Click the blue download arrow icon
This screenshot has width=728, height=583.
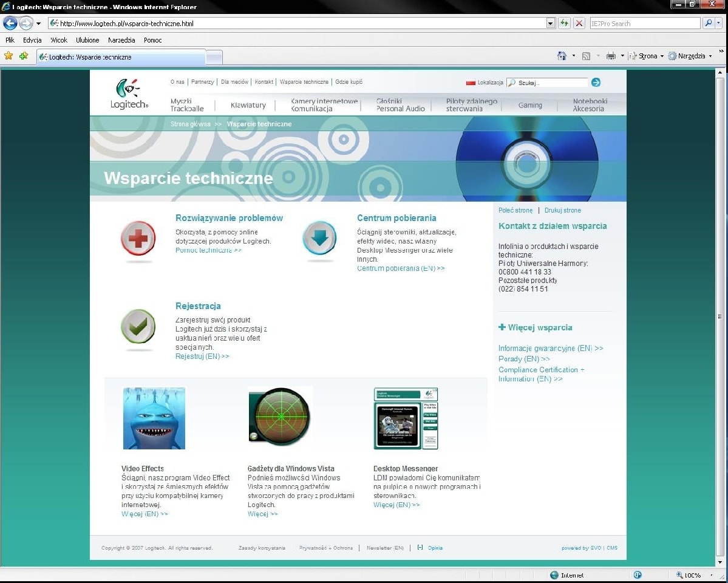point(319,238)
